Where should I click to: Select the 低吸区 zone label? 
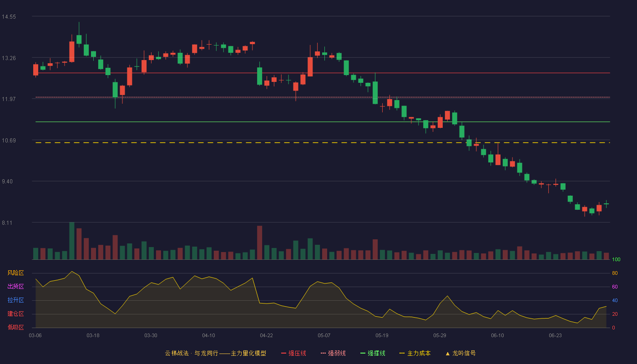[x=15, y=327]
